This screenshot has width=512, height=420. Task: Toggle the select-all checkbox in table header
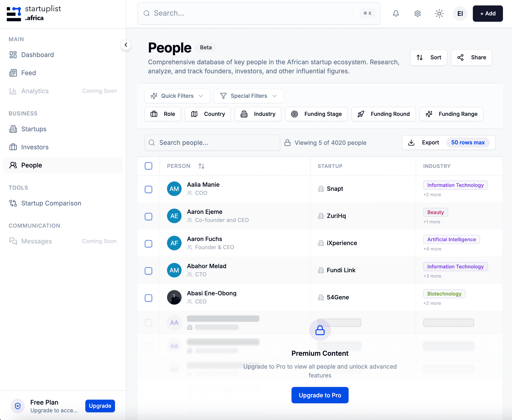pyautogui.click(x=148, y=166)
